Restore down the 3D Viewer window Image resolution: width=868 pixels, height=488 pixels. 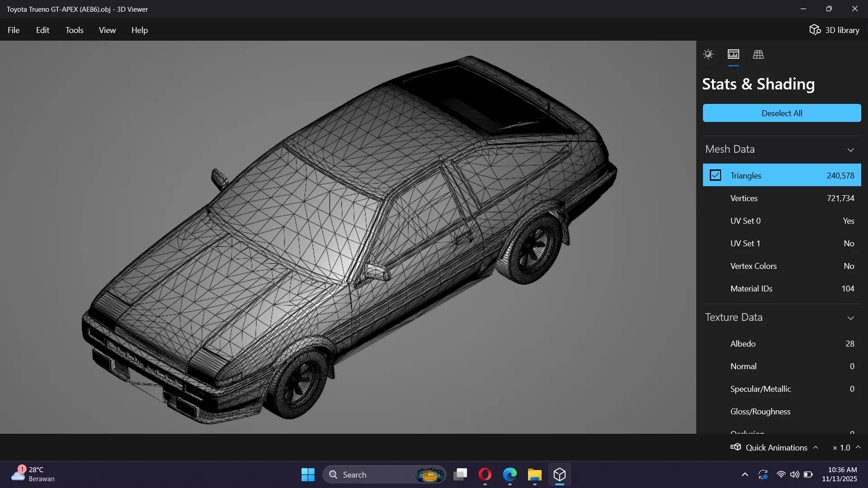[829, 9]
